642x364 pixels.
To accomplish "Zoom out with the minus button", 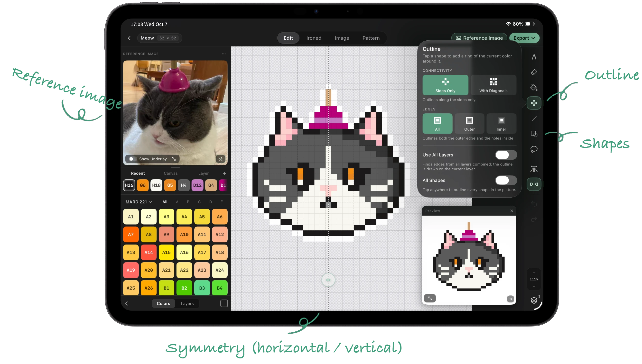I will (x=534, y=286).
